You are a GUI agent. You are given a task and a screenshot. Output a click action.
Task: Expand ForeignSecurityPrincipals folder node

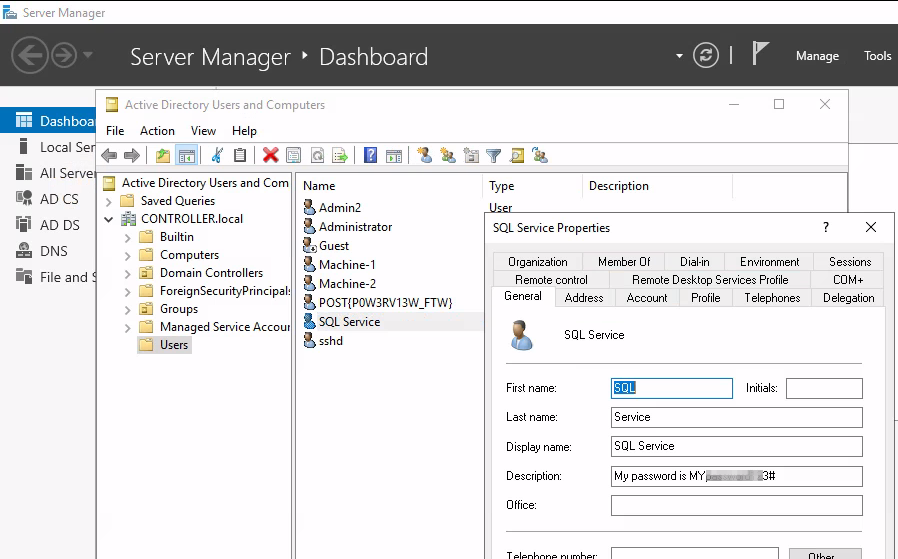tap(128, 292)
